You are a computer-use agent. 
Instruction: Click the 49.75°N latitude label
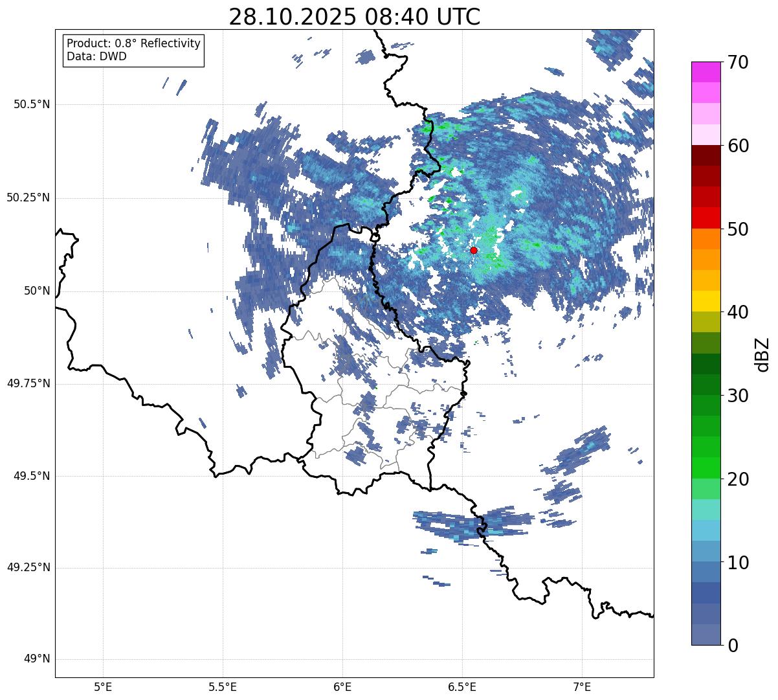point(28,383)
